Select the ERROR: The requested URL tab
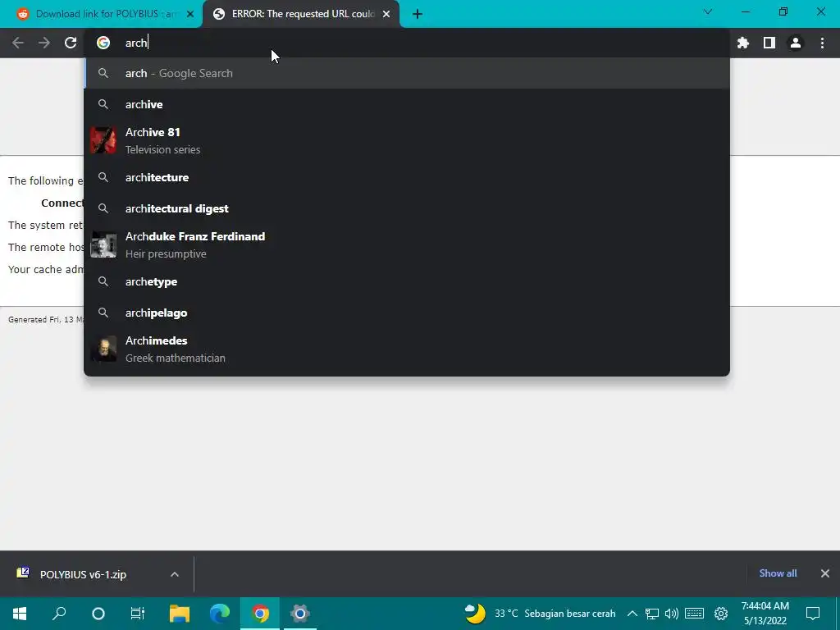Image resolution: width=840 pixels, height=630 pixels. pos(301,14)
